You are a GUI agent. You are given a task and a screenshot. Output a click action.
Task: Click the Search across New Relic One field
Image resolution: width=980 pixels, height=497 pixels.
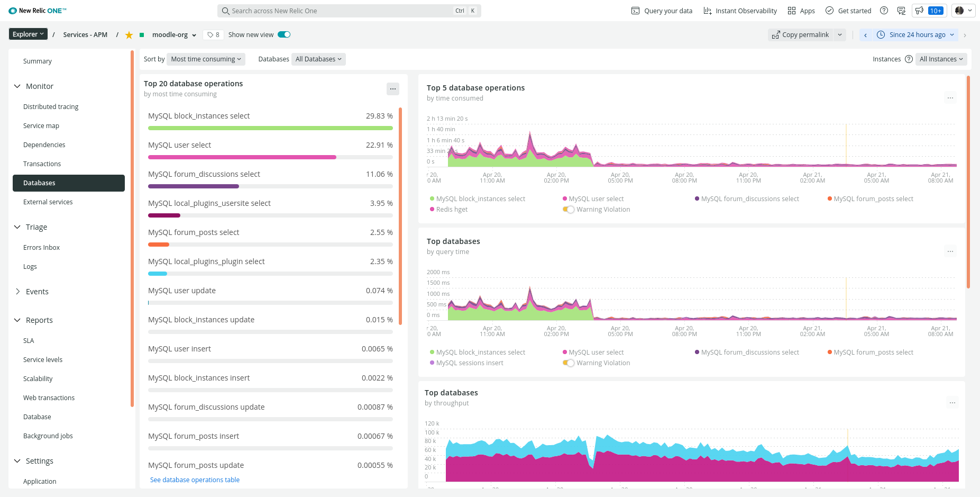point(349,11)
